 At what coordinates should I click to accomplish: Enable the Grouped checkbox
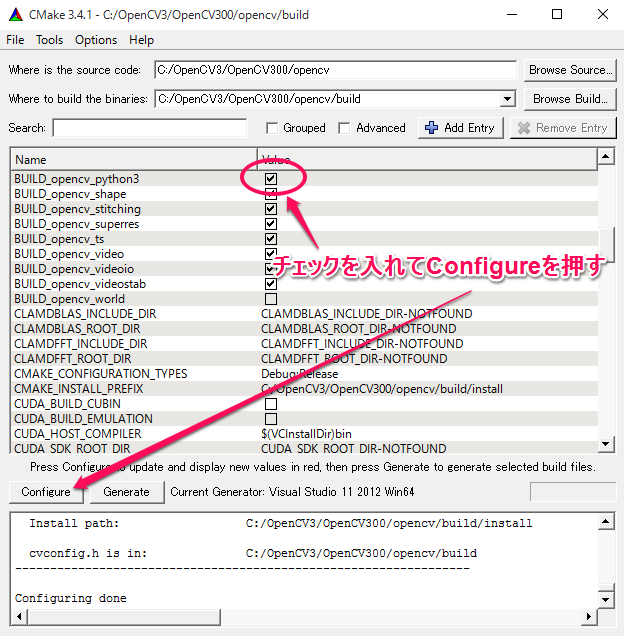272,128
